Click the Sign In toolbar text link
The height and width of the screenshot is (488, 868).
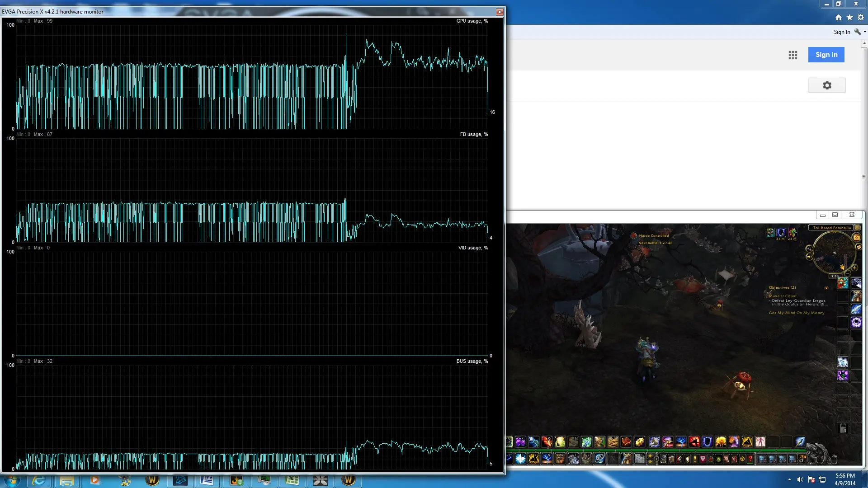point(842,32)
